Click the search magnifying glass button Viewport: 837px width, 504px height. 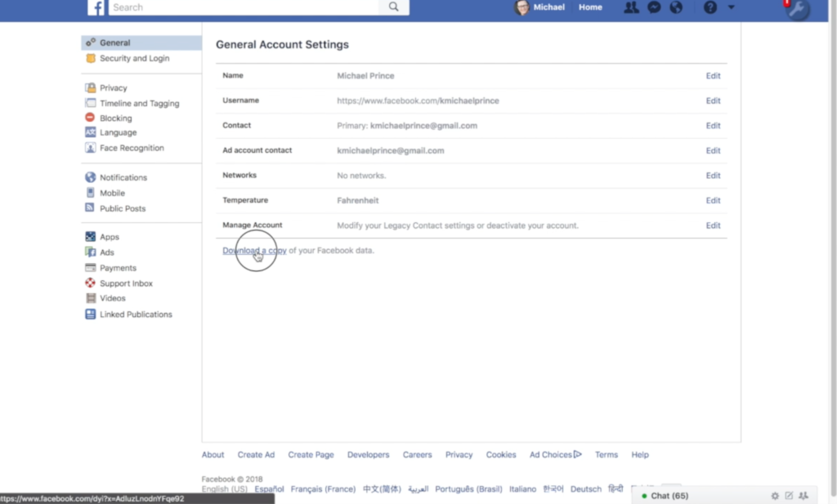(x=394, y=7)
